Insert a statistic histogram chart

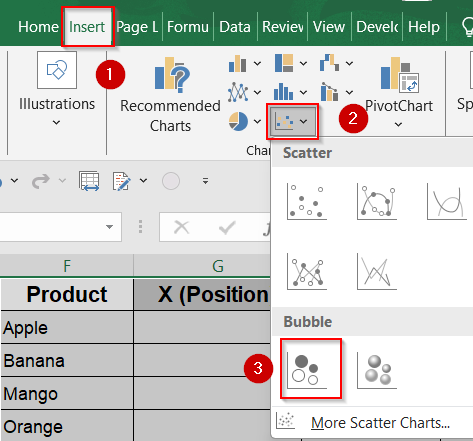pyautogui.click(x=284, y=92)
